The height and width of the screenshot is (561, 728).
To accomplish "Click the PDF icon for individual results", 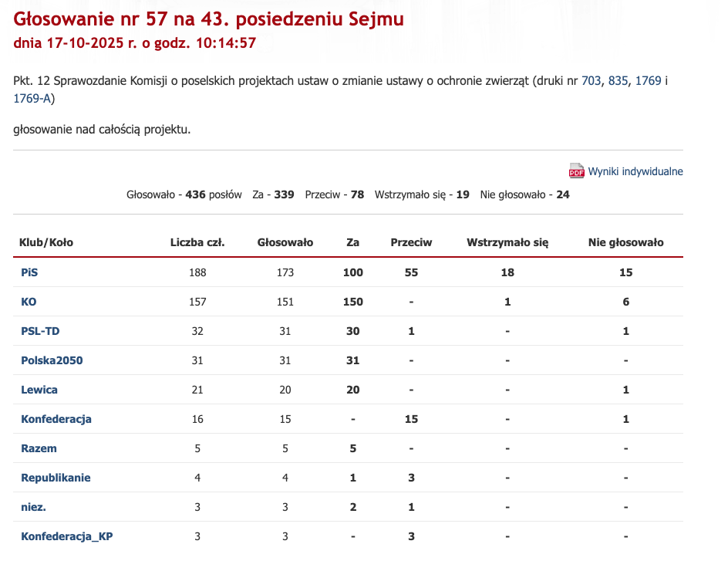I will click(x=577, y=171).
